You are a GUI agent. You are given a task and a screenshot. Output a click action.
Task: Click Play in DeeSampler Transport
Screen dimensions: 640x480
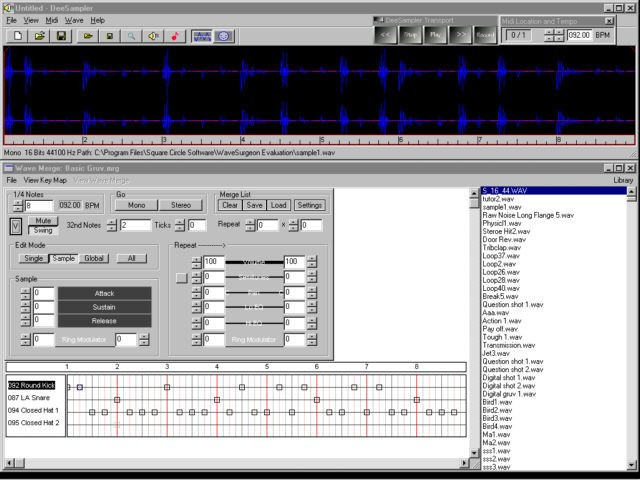435,36
